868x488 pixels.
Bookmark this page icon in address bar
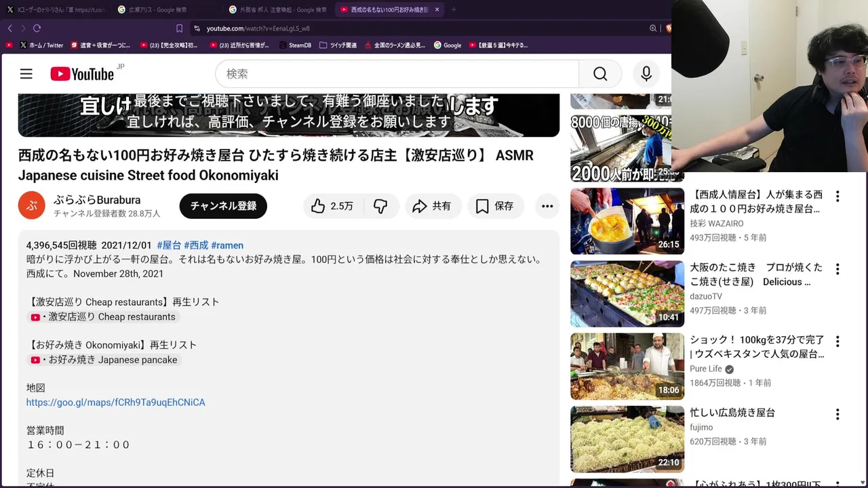tap(179, 28)
